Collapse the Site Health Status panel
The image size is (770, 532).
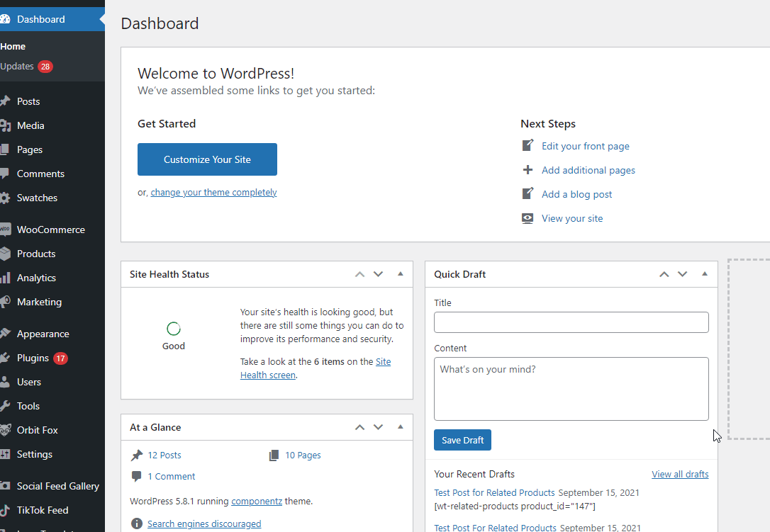coord(400,274)
